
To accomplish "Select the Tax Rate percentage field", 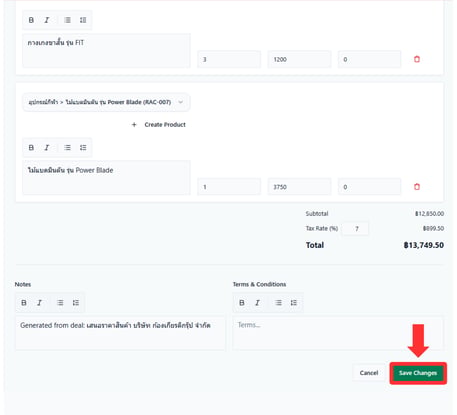I will 357,229.
